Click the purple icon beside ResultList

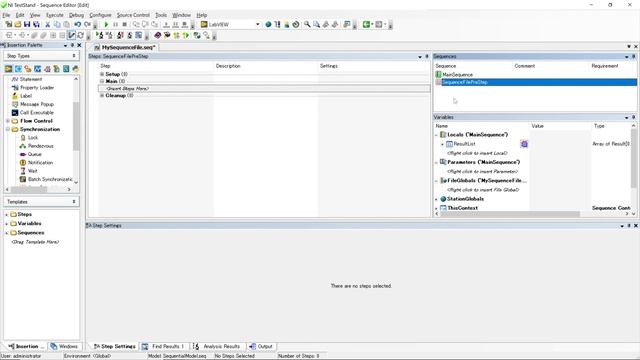pos(524,144)
